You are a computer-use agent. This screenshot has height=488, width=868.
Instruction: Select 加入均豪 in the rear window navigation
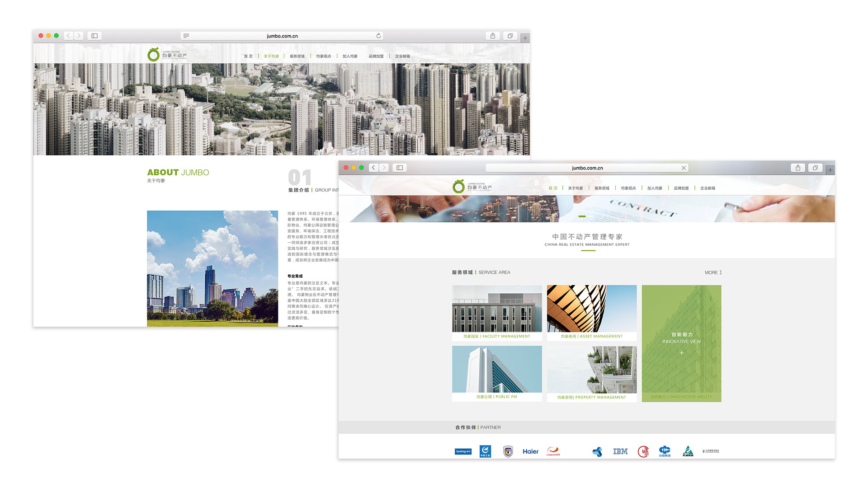tap(350, 56)
